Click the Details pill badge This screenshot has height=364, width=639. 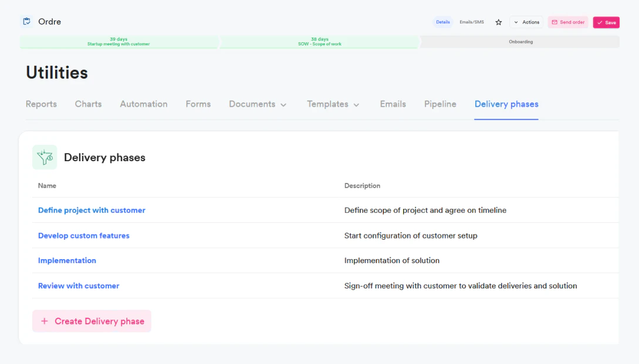pyautogui.click(x=443, y=22)
